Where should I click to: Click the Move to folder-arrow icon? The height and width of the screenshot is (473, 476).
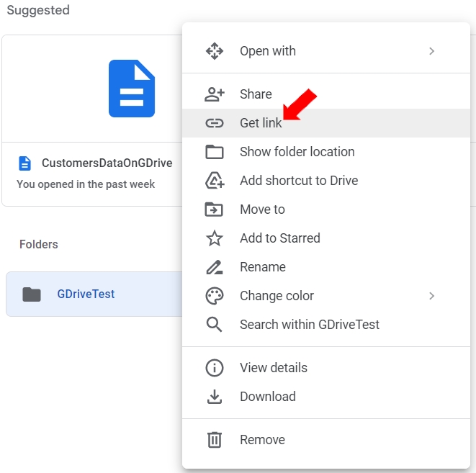pos(215,210)
